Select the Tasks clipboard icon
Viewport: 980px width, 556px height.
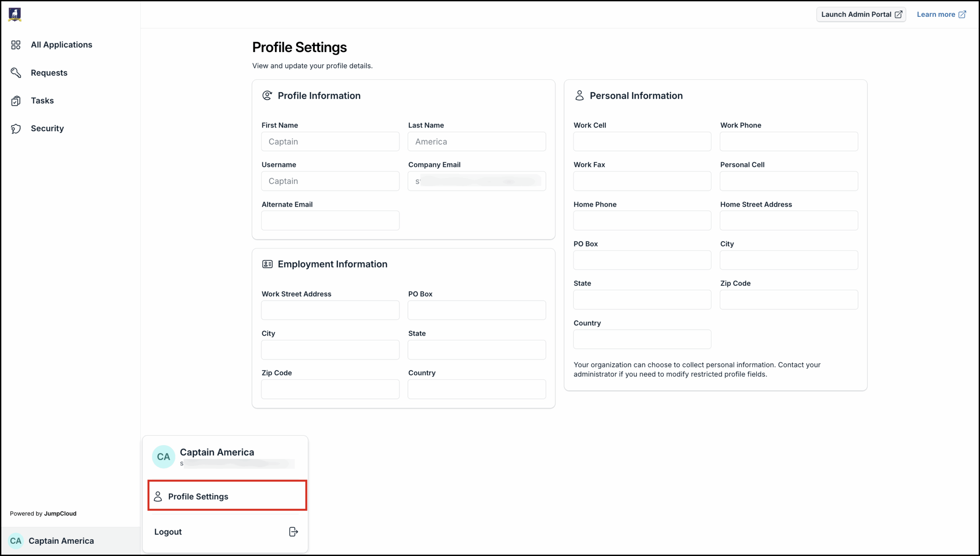(16, 100)
